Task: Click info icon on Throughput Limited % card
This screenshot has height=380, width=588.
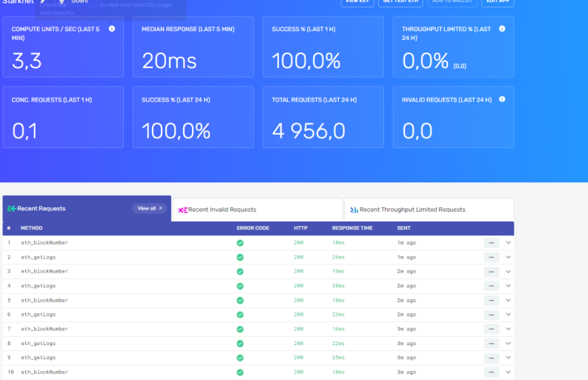Action: (502, 29)
